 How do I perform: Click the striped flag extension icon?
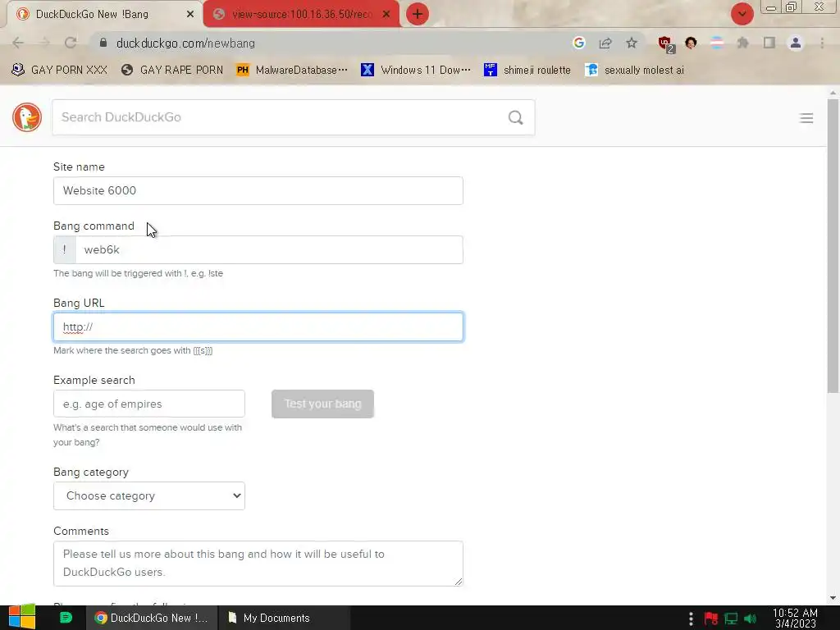(x=717, y=43)
